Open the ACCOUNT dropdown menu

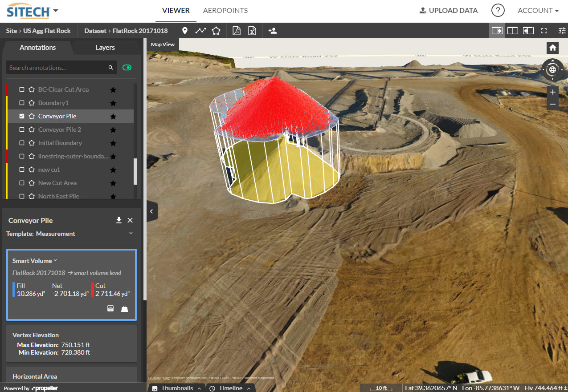[x=538, y=11]
